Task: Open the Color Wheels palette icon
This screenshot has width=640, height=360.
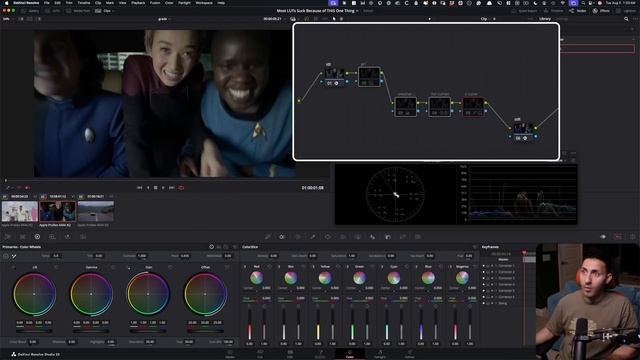Action: point(37,237)
